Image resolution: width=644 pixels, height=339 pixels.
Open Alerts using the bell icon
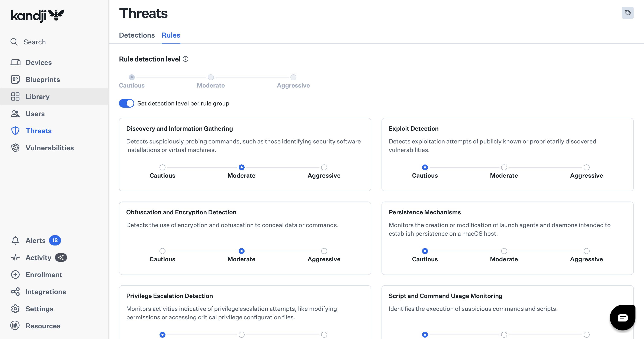click(15, 240)
